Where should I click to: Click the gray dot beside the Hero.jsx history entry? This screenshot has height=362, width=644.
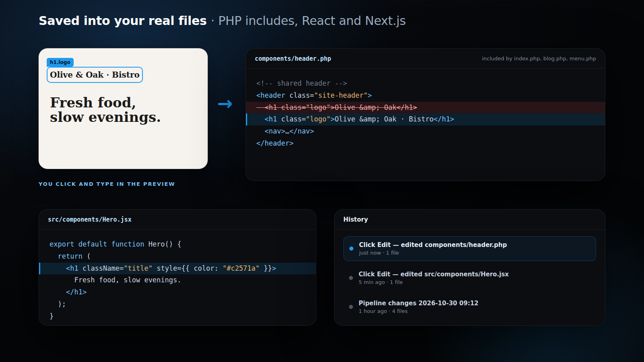coord(351,278)
